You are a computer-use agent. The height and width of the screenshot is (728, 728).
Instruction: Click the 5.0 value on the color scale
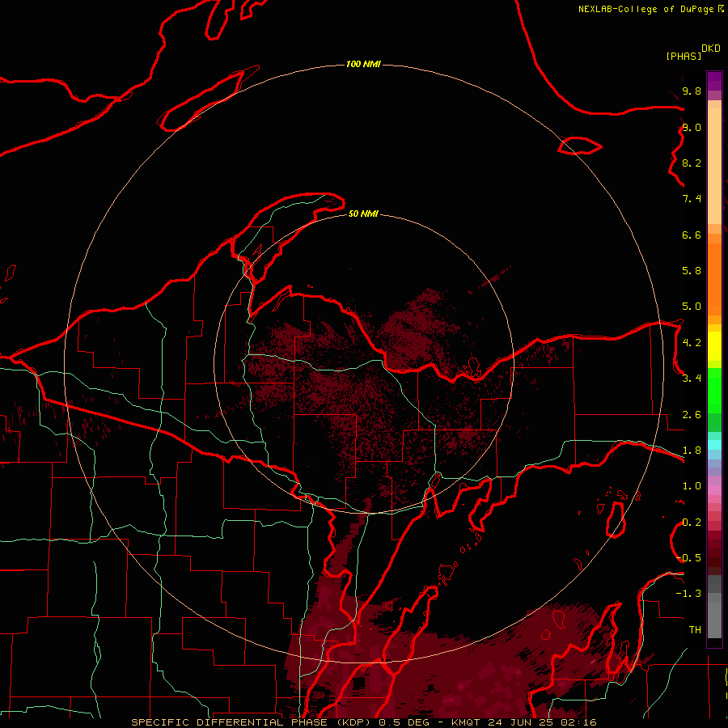coord(692,307)
